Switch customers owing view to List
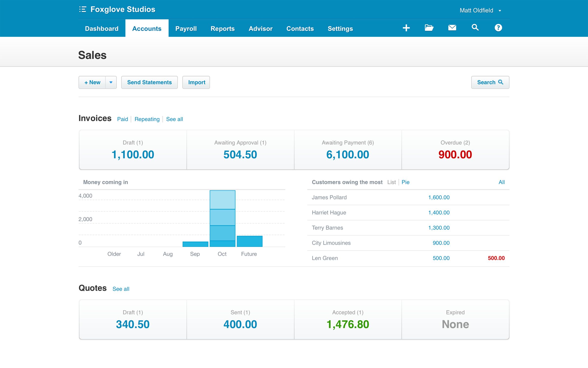The width and height of the screenshot is (588, 368). click(x=391, y=182)
